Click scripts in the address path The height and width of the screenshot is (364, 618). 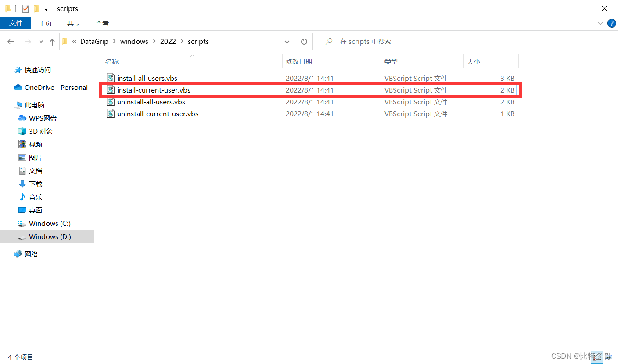[198, 42]
